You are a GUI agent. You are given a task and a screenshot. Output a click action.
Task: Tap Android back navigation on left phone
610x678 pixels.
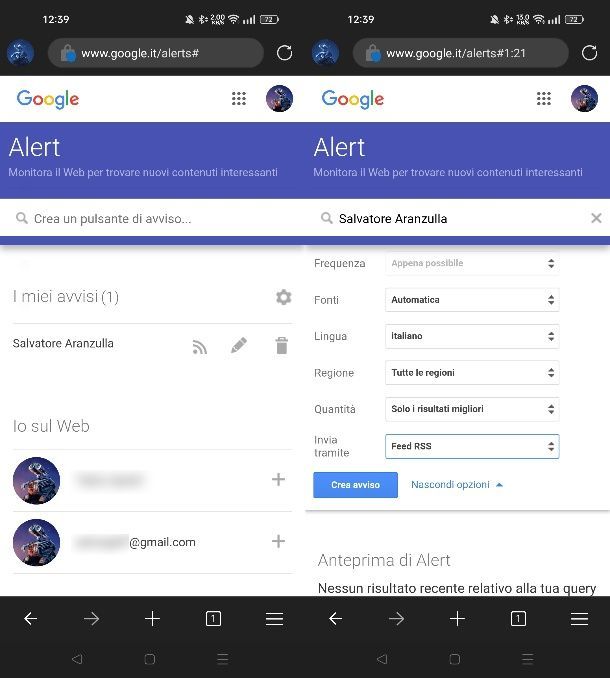77,659
